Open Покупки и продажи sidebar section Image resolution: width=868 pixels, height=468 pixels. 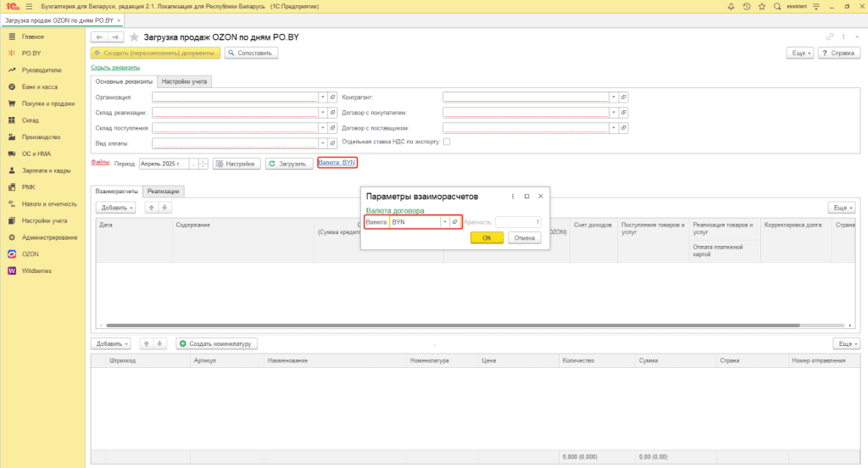click(48, 103)
